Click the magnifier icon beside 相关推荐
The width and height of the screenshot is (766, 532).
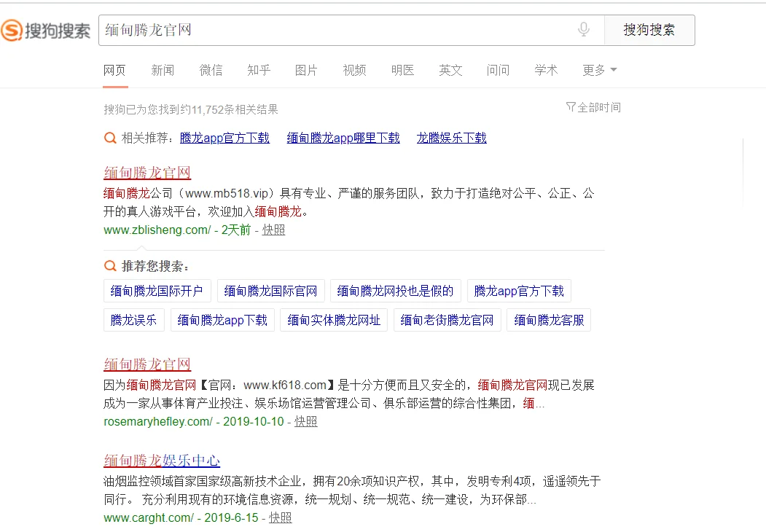pyautogui.click(x=110, y=138)
